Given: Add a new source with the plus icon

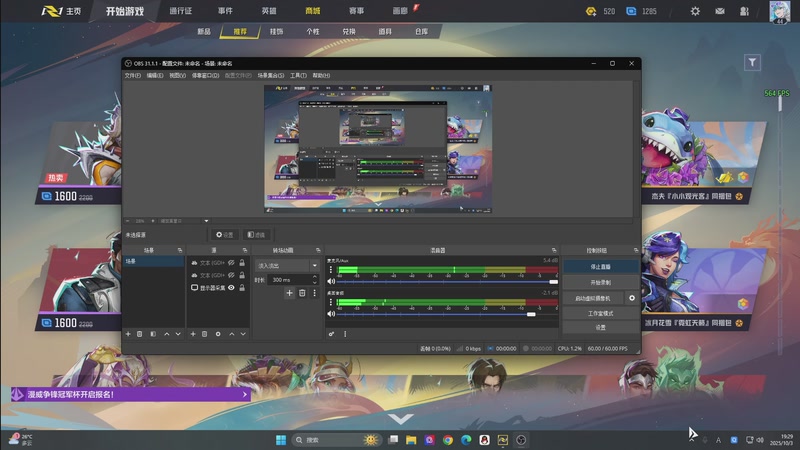Looking at the screenshot, I should point(192,334).
